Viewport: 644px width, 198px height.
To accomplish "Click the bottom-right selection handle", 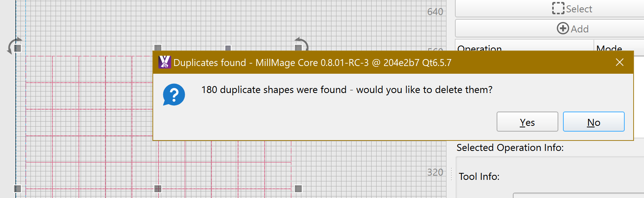I will 298,188.
